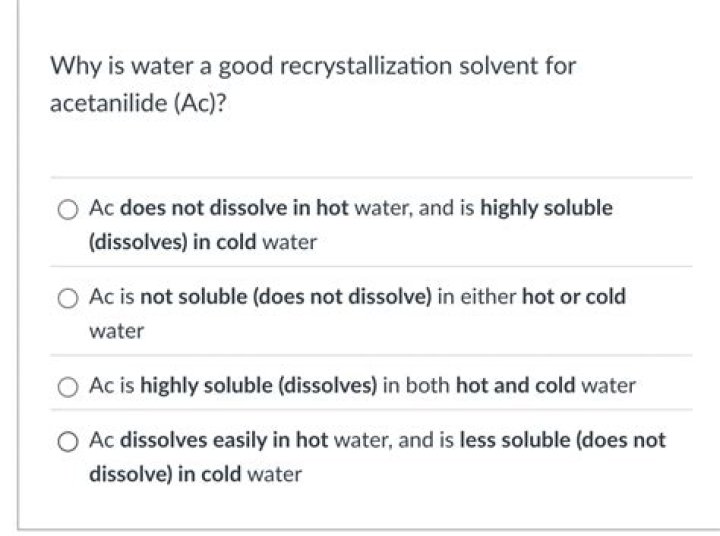Click bold text "highly soluble" in first answer
720x536 pixels.
pos(546,208)
